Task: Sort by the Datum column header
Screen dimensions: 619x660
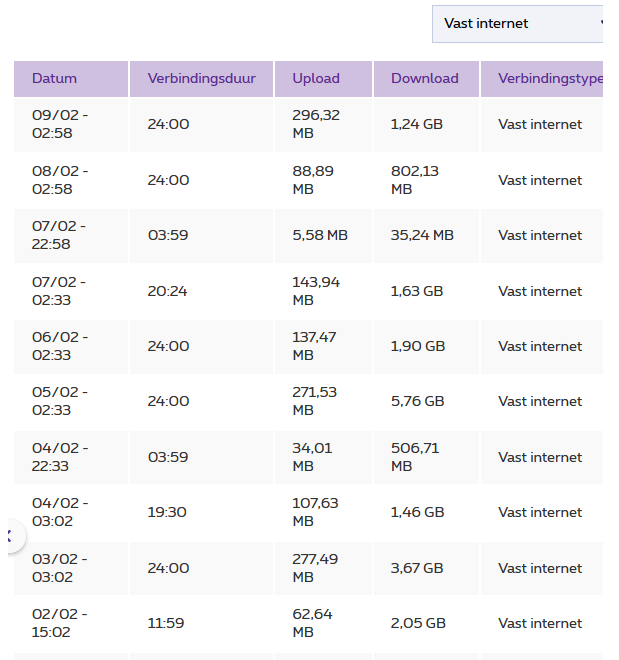Action: pyautogui.click(x=54, y=79)
